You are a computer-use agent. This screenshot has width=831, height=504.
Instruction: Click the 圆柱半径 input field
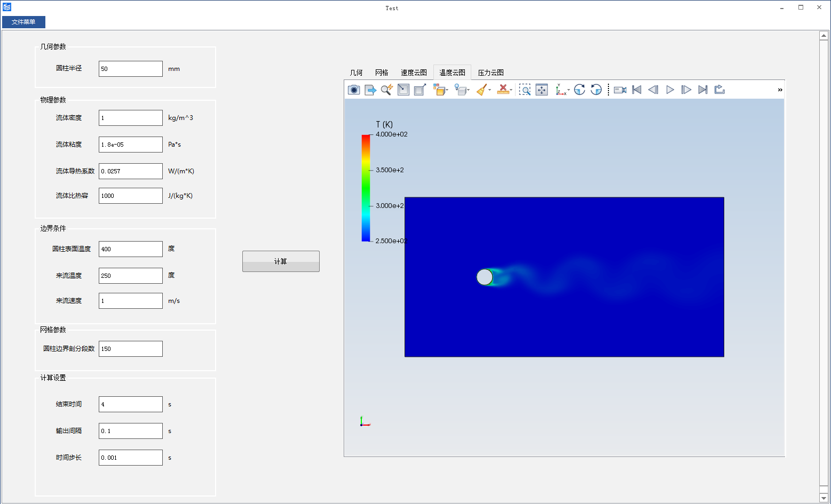pyautogui.click(x=131, y=69)
